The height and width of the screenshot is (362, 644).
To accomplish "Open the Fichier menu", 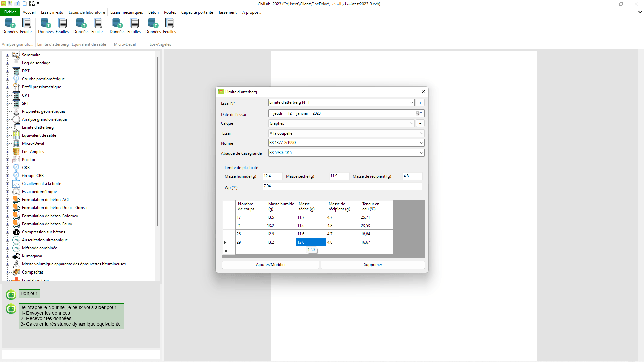I will pos(10,12).
